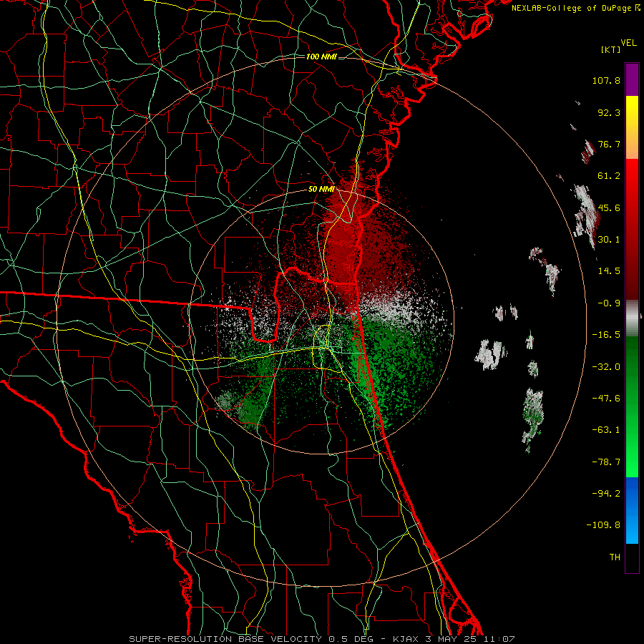
Task: Click the 45.6 legend value
Action: 609,208
